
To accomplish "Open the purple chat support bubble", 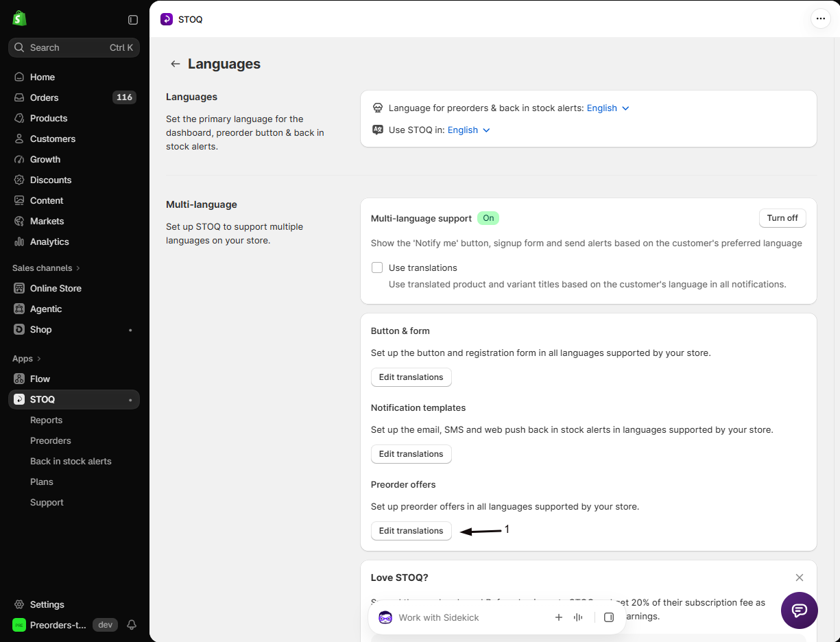I will (x=800, y=610).
